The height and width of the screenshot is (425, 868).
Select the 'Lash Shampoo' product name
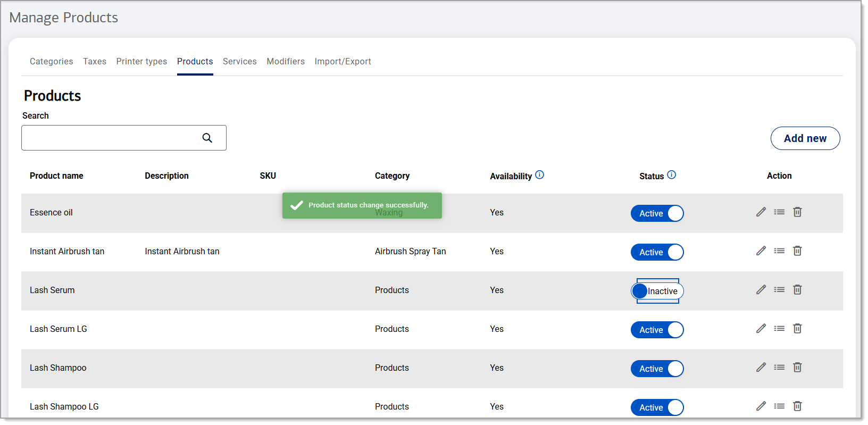[x=58, y=368]
